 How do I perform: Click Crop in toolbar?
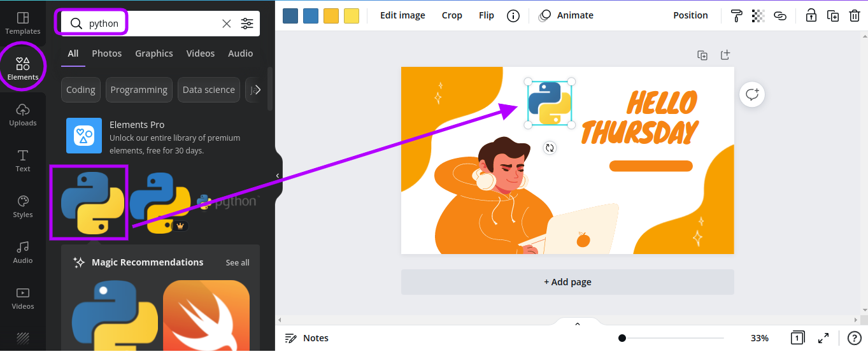(452, 15)
